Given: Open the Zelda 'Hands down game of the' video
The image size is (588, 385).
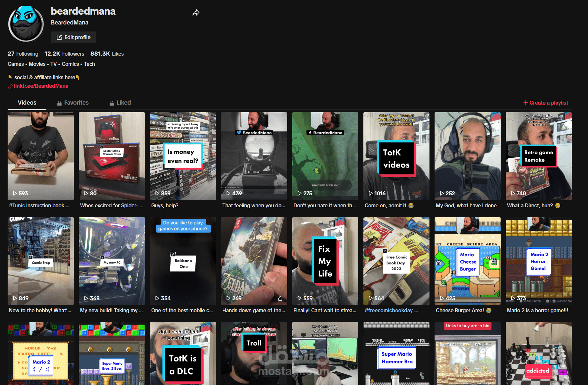Looking at the screenshot, I should [254, 261].
